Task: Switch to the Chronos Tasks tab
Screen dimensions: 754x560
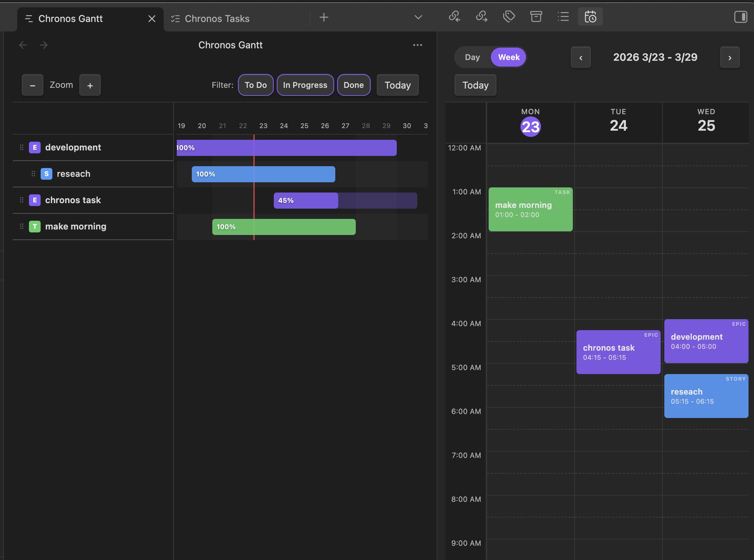Action: [x=217, y=19]
